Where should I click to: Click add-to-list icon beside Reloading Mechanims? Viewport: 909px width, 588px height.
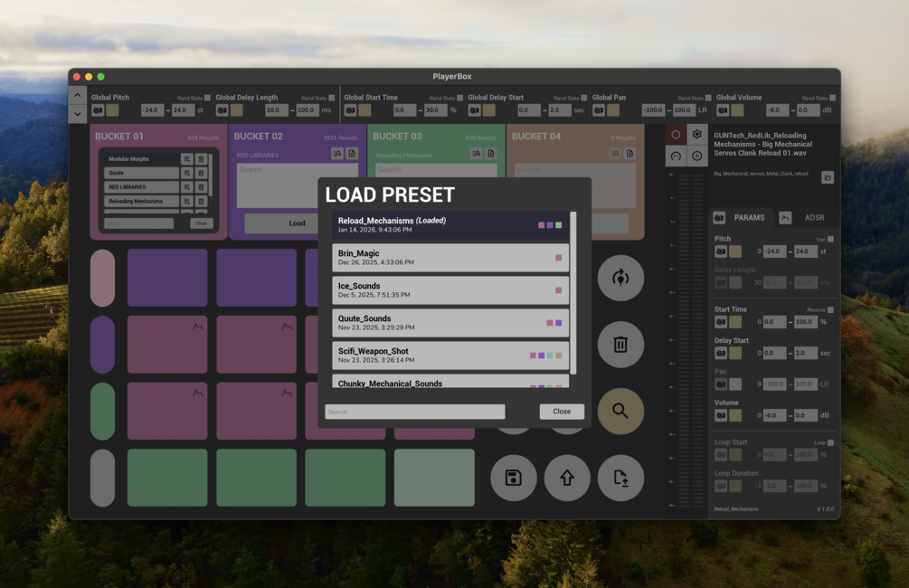tap(186, 201)
